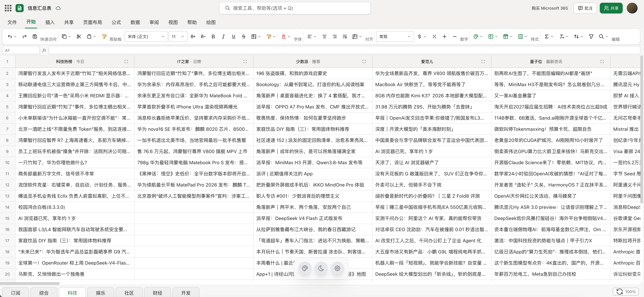The height and width of the screenshot is (297, 644).
Task: Click the 批注 comments button
Action: (585, 8)
